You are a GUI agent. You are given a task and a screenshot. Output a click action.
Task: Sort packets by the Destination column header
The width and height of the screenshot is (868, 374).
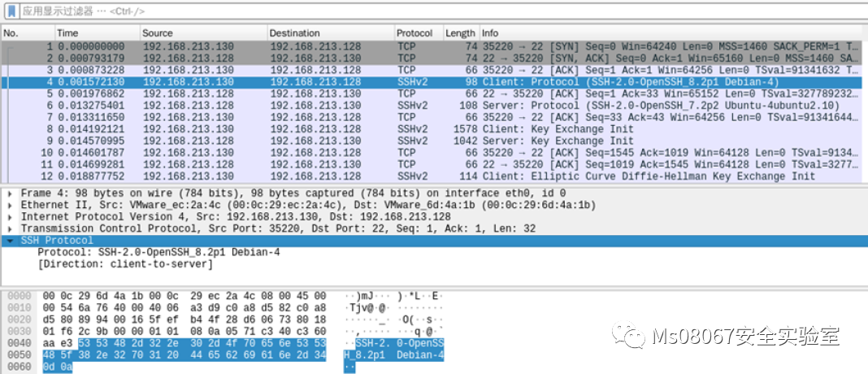(x=331, y=33)
